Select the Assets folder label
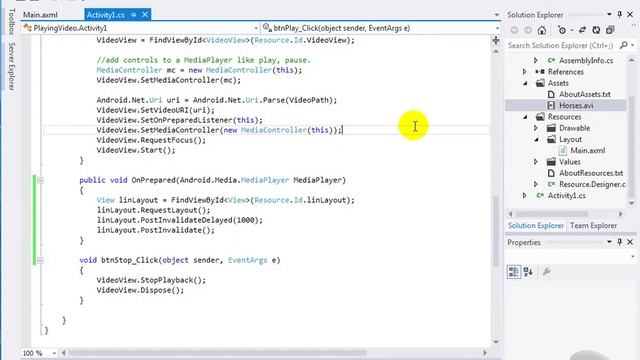 tap(558, 83)
